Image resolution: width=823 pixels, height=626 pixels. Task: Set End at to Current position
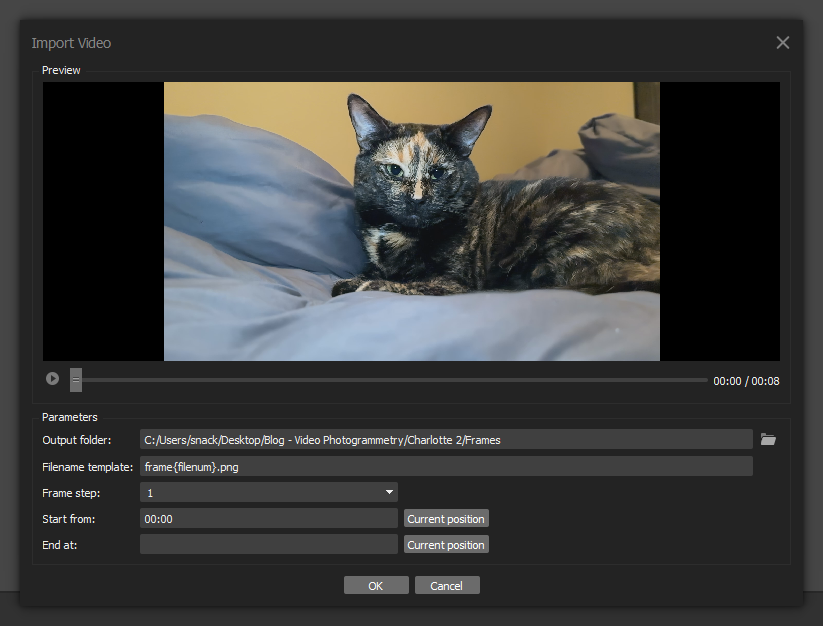coord(446,545)
